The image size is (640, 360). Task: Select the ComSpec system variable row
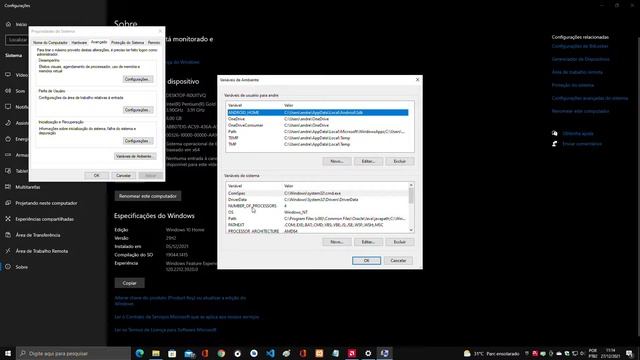tap(318, 193)
